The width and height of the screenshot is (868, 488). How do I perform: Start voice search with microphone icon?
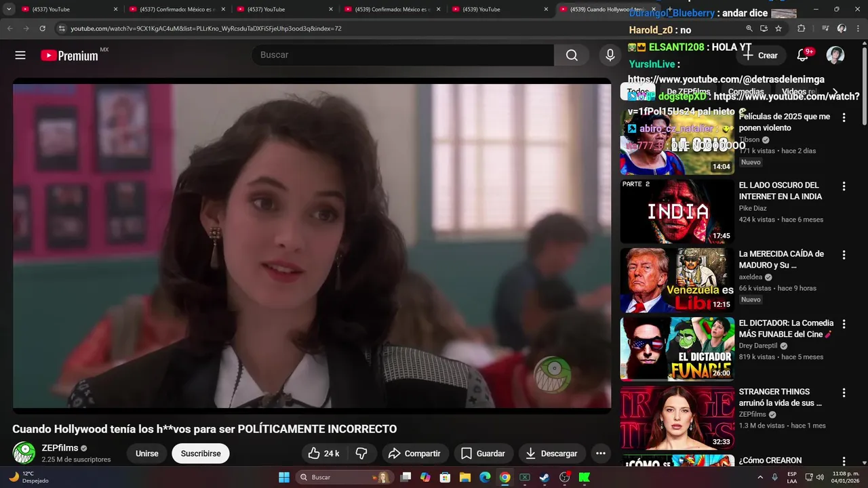coord(610,56)
